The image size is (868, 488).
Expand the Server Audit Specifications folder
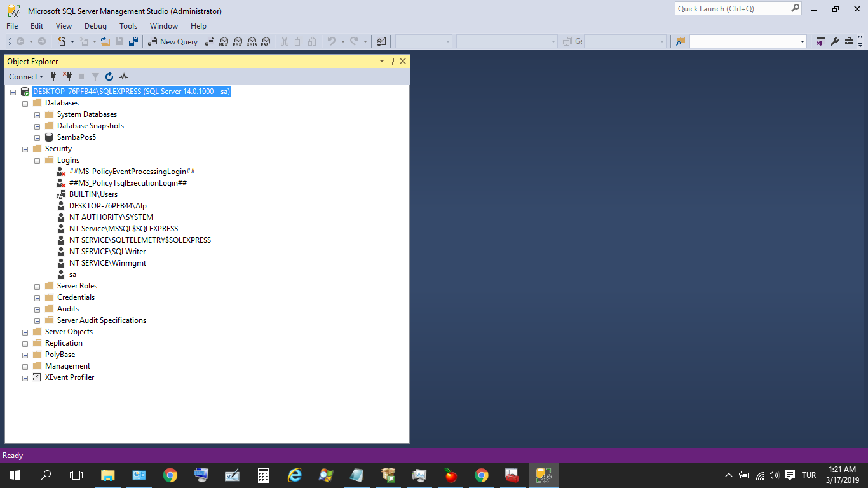[37, 321]
